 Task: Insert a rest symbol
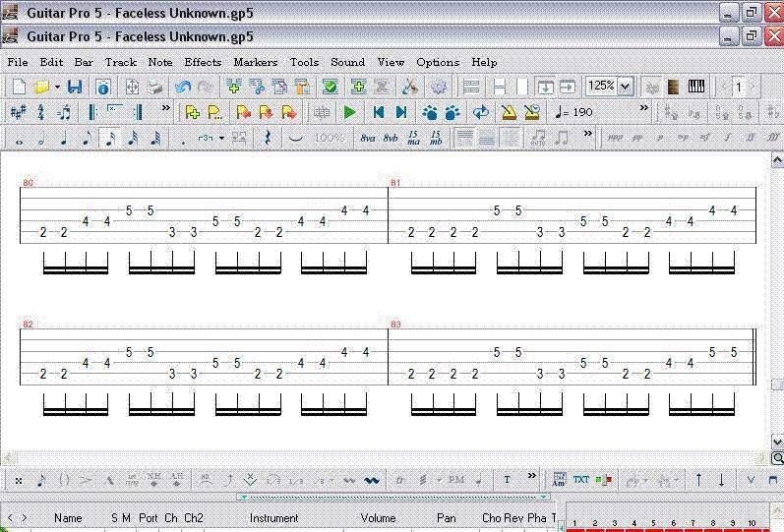(x=267, y=139)
